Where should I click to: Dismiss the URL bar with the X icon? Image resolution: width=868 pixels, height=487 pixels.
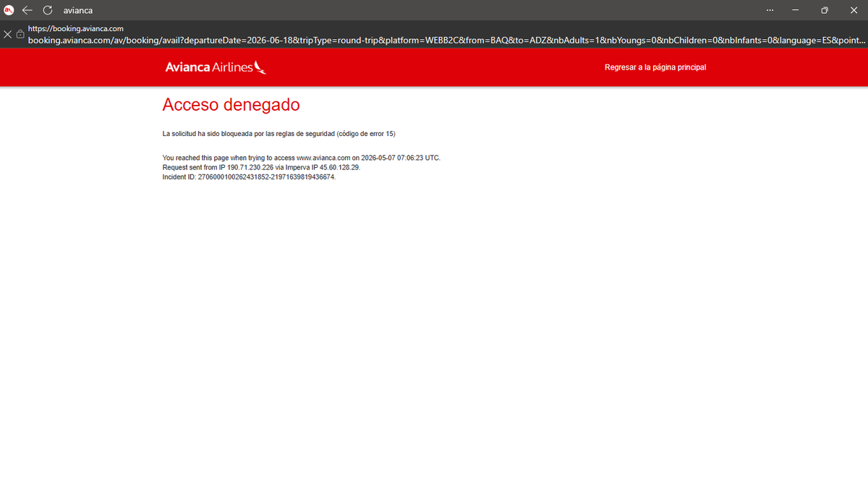(x=7, y=34)
